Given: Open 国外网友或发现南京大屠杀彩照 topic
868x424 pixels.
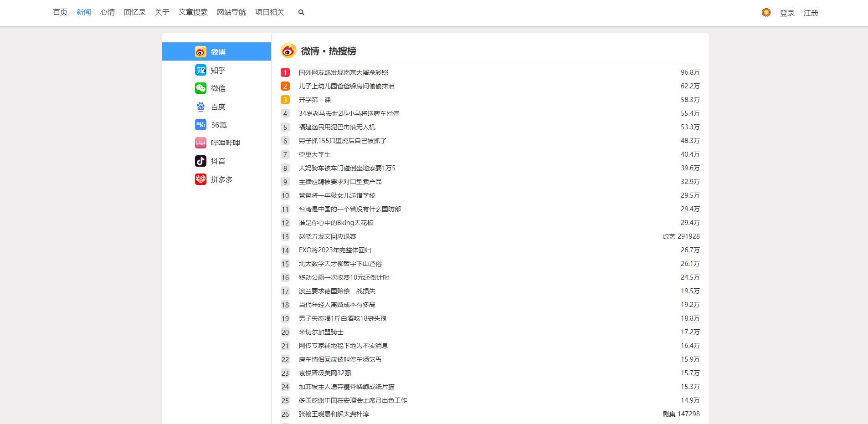Looking at the screenshot, I should point(344,72).
